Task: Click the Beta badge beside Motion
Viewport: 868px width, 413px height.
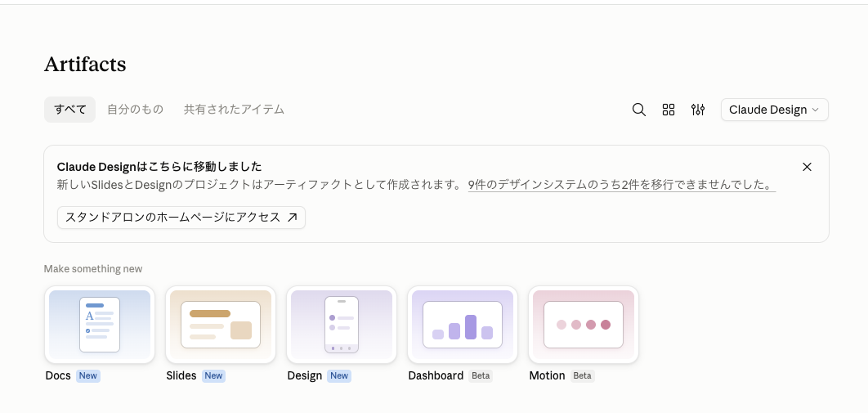Action: point(583,376)
